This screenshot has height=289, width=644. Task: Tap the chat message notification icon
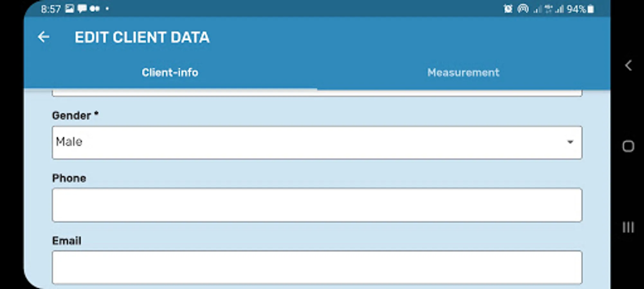click(82, 9)
